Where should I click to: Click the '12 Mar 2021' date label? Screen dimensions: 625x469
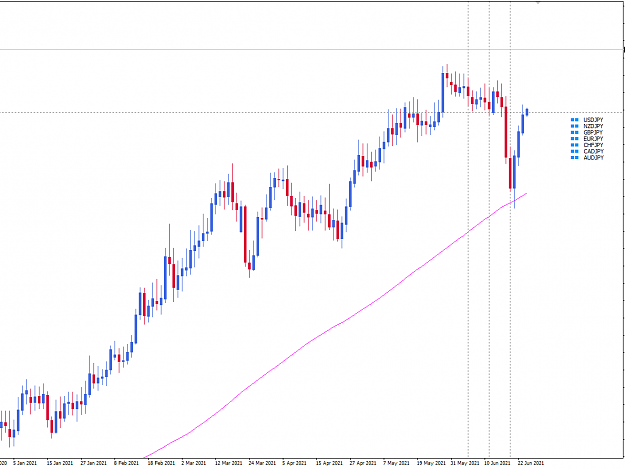click(x=228, y=463)
